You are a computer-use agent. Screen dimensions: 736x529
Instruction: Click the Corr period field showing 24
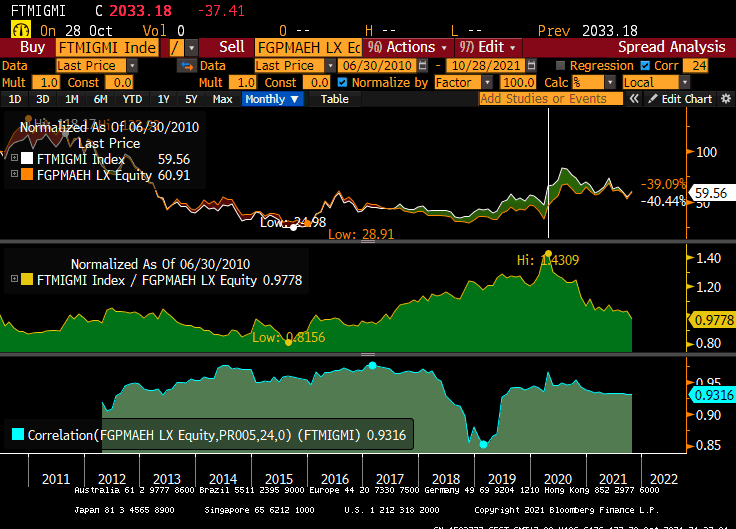(696, 65)
